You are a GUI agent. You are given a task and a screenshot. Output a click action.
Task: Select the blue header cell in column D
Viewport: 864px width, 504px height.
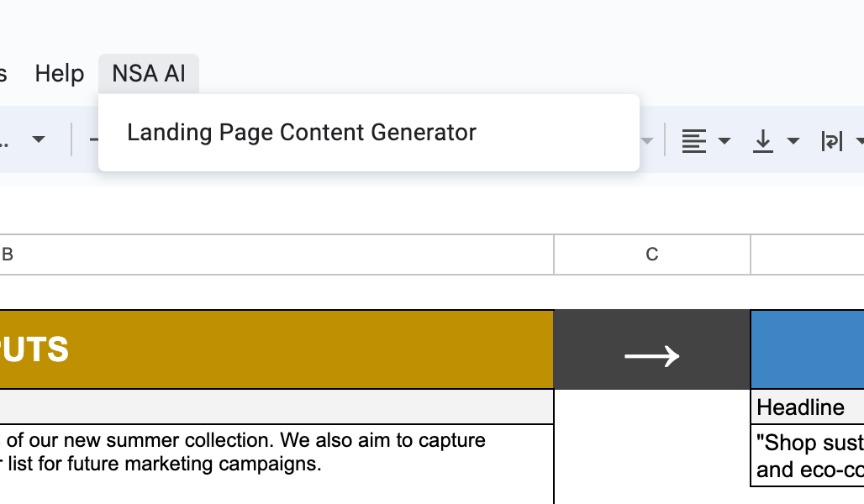[808, 349]
